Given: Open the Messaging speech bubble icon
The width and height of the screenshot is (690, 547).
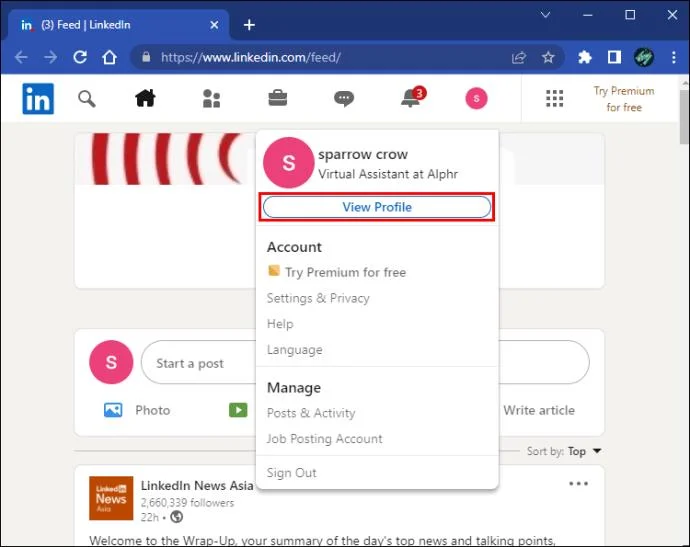Looking at the screenshot, I should (344, 99).
